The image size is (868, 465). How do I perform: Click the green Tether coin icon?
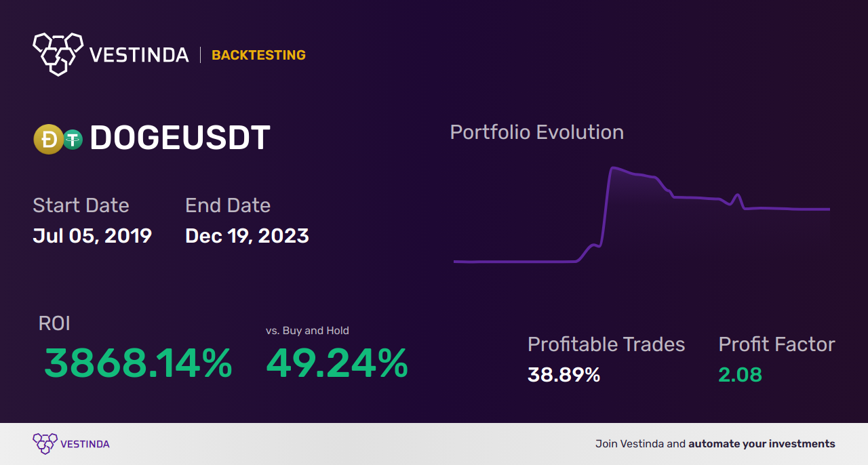click(x=73, y=140)
